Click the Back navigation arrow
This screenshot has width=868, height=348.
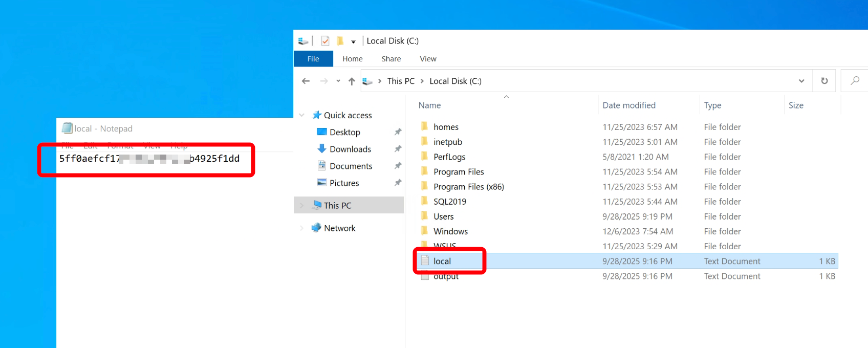point(306,81)
